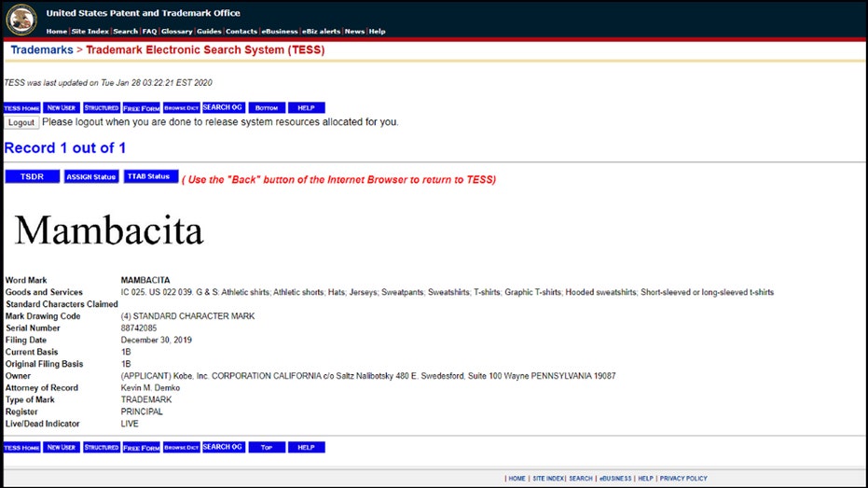
Task: Click TESS Home button in top toolbar
Action: point(22,108)
